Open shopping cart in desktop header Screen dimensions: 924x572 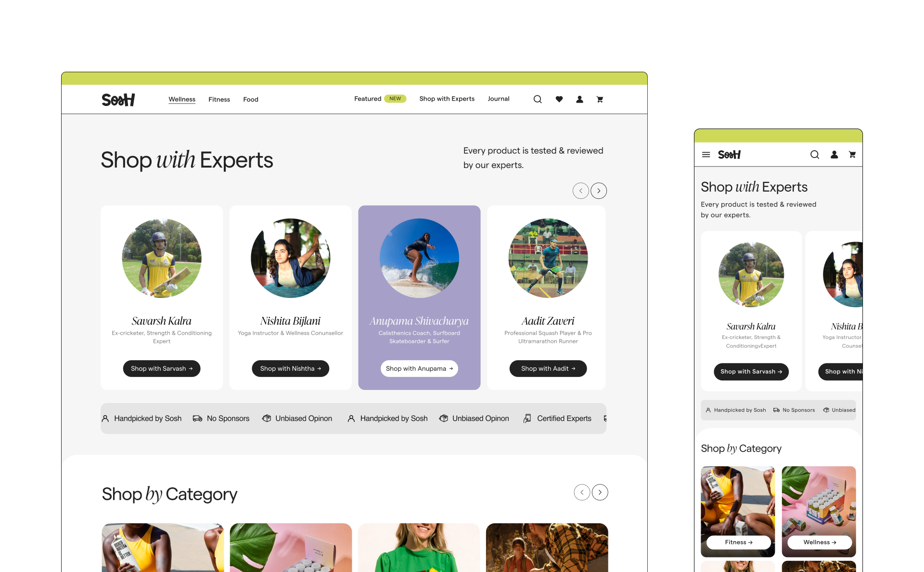[x=600, y=99]
